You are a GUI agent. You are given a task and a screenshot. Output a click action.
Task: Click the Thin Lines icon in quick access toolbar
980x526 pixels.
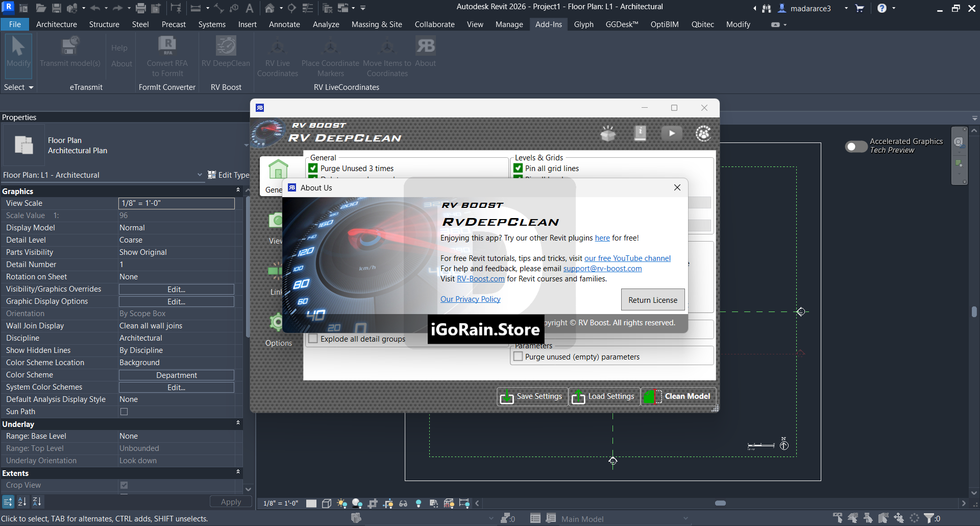308,8
